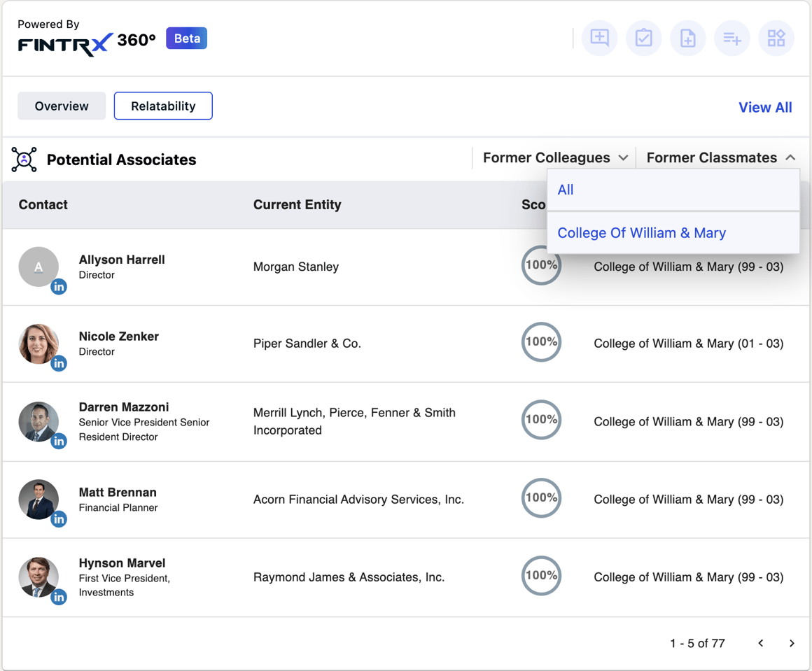Open Hynson Marvel's LinkedIn badge
This screenshot has width=812, height=671.
59,597
